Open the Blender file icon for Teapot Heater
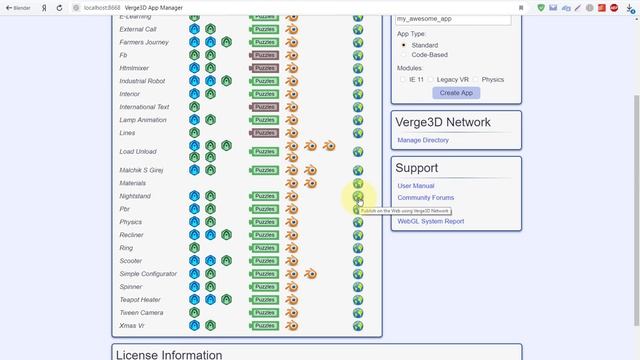 click(x=291, y=300)
